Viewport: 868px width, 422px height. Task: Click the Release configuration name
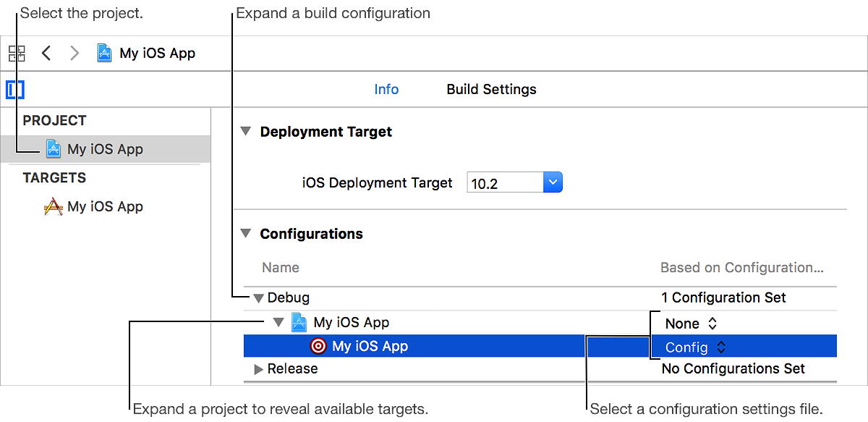293,368
